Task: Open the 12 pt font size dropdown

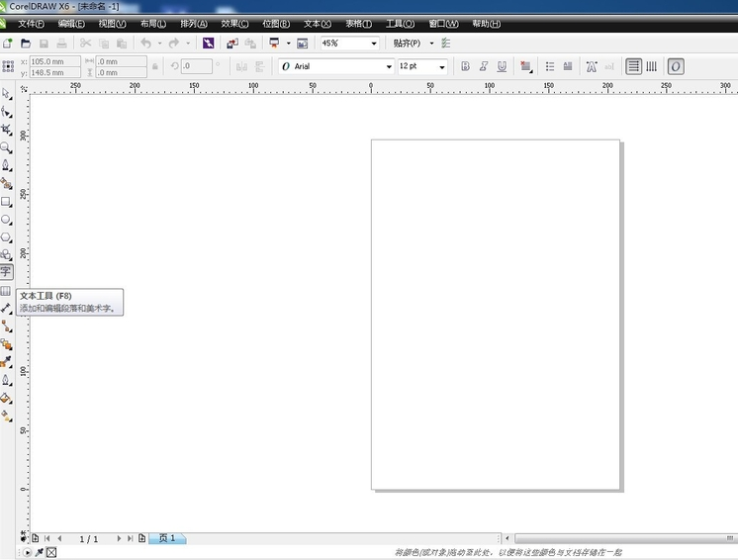Action: 442,66
